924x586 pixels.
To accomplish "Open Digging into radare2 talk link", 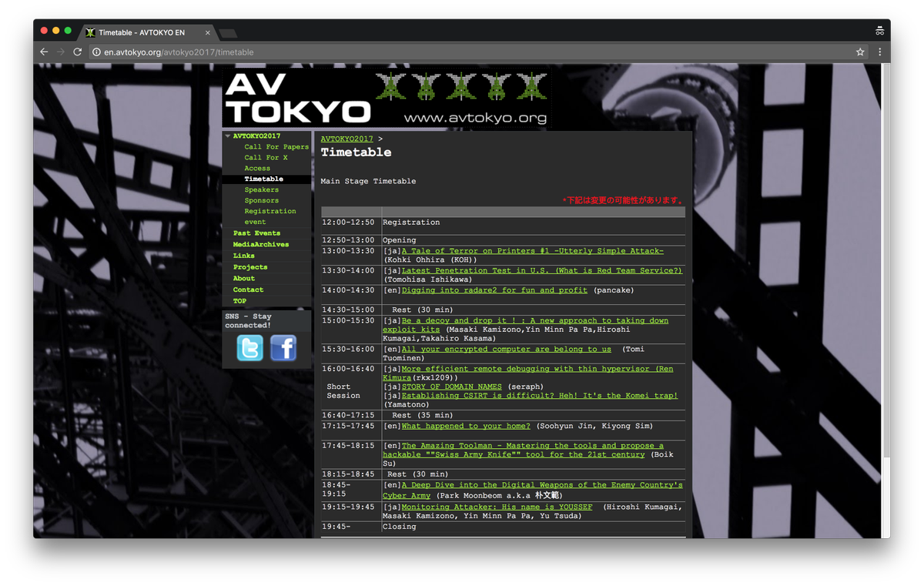I will [x=494, y=290].
